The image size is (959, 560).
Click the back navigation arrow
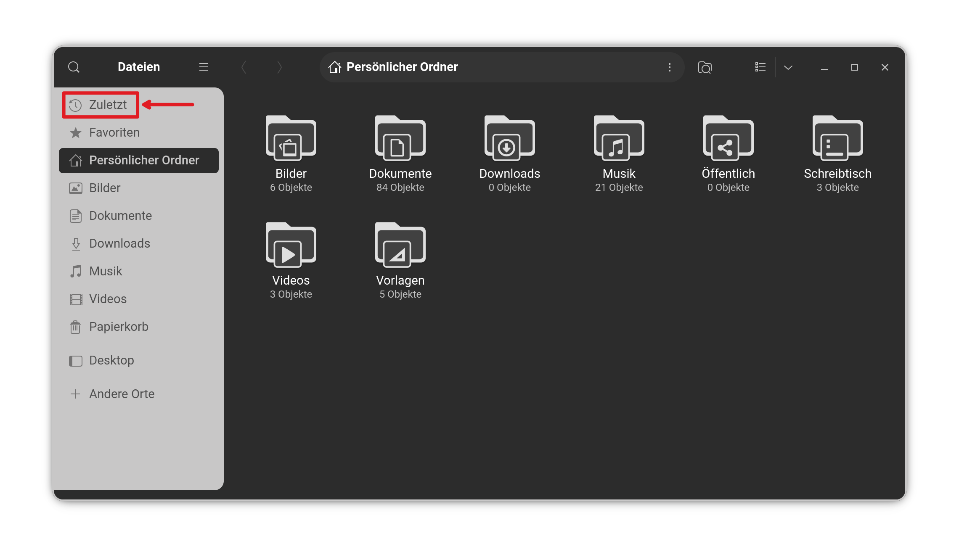point(244,67)
